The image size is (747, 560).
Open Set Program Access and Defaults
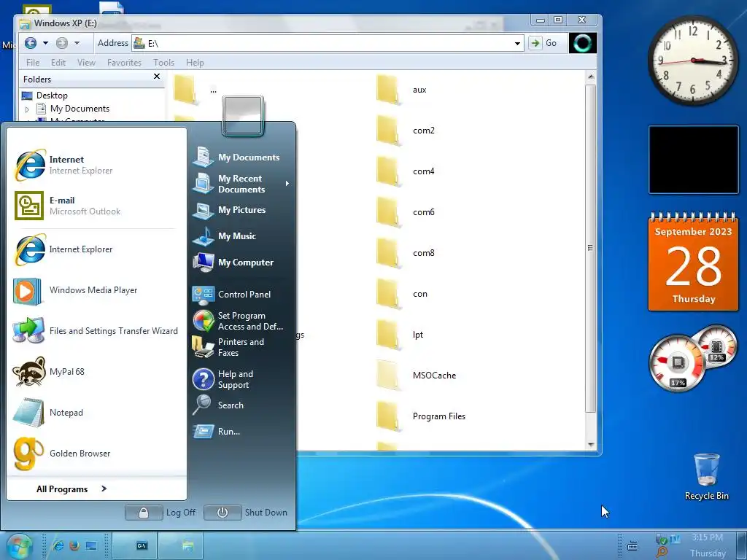241,321
